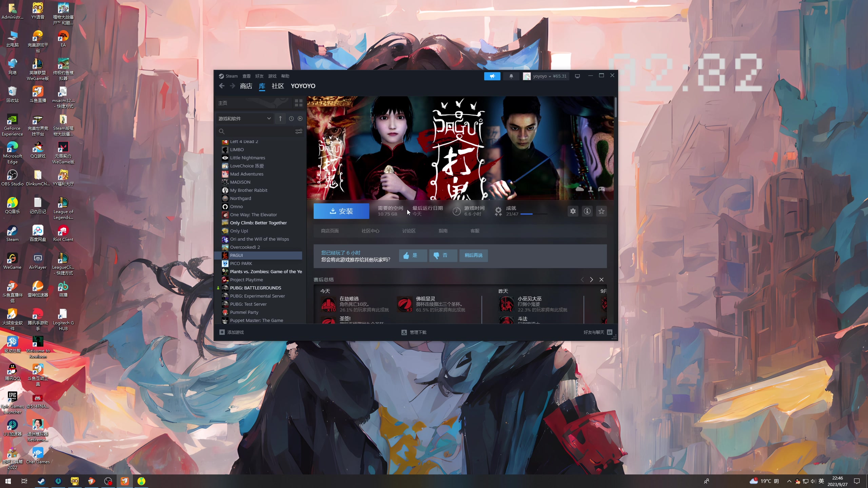Open PAGUI game settings gear
Screen dimensions: 868x488
click(x=573, y=211)
